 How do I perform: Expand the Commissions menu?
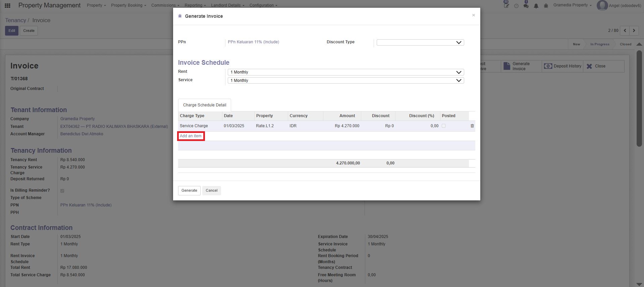pos(165,5)
